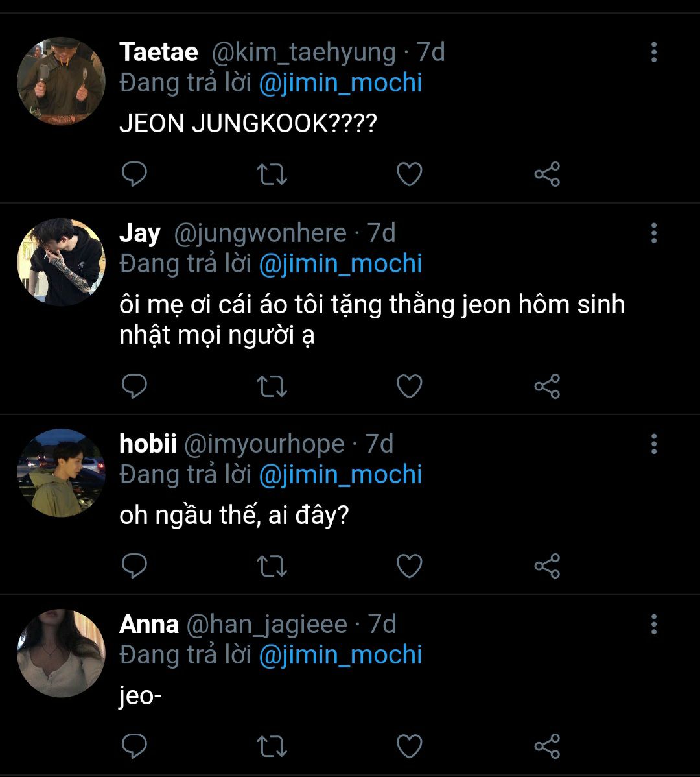Open @jimin_mochi link in Anna's reply
700x777 pixels.
[340, 654]
